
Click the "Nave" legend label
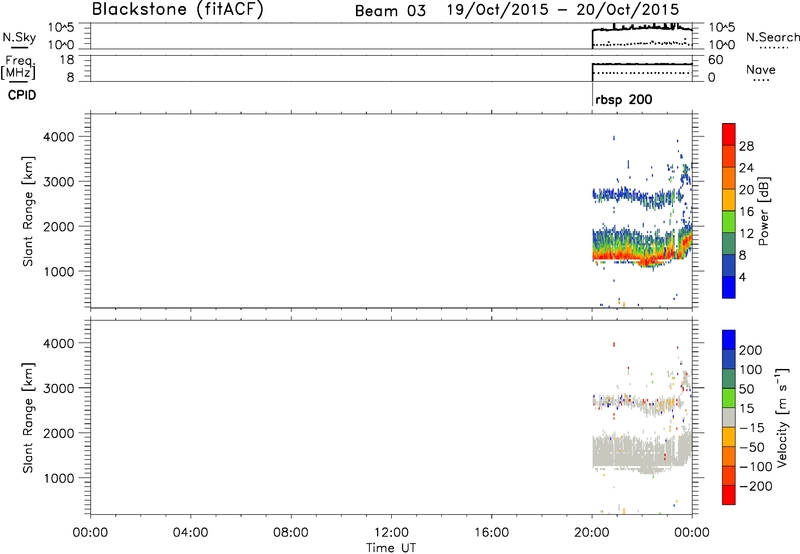761,69
